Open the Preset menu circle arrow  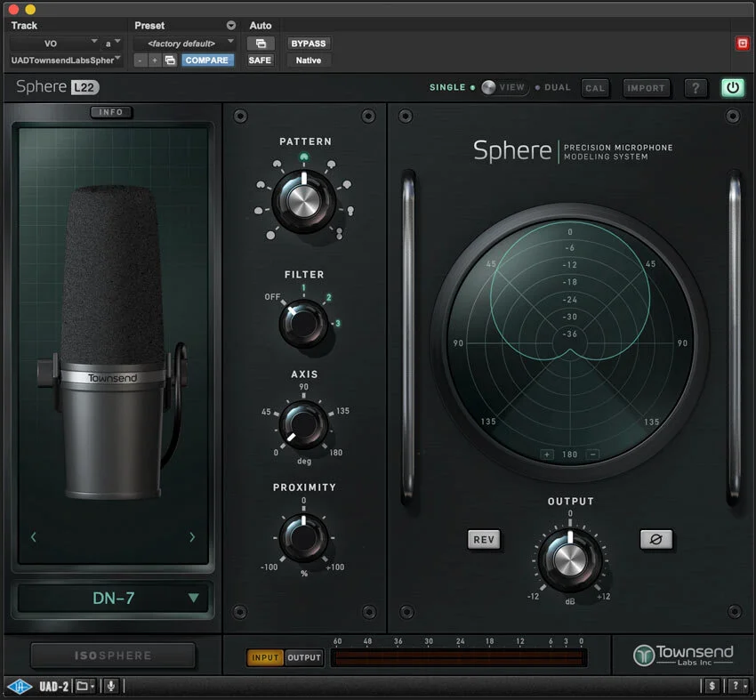tap(231, 25)
